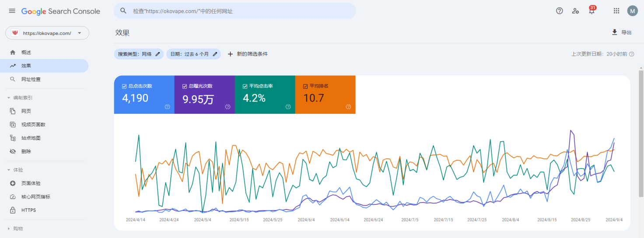The height and width of the screenshot is (238, 644).
Task: Open users and permissions settings icon
Action: 576,11
